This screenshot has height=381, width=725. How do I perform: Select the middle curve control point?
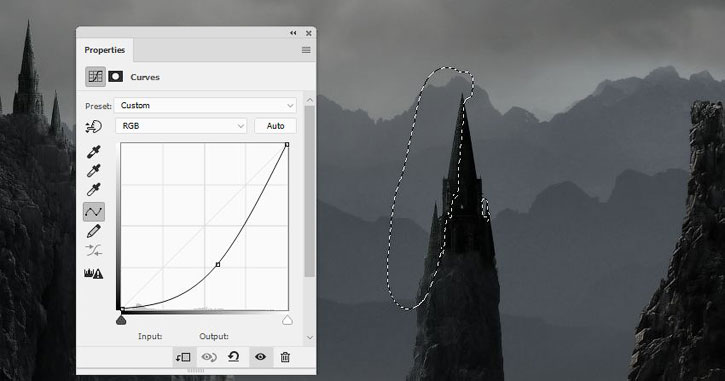(x=218, y=264)
